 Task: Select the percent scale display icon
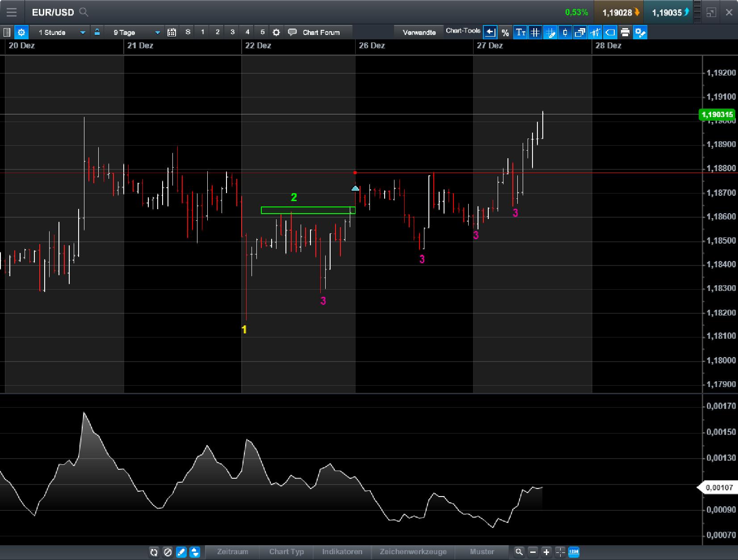tap(505, 32)
